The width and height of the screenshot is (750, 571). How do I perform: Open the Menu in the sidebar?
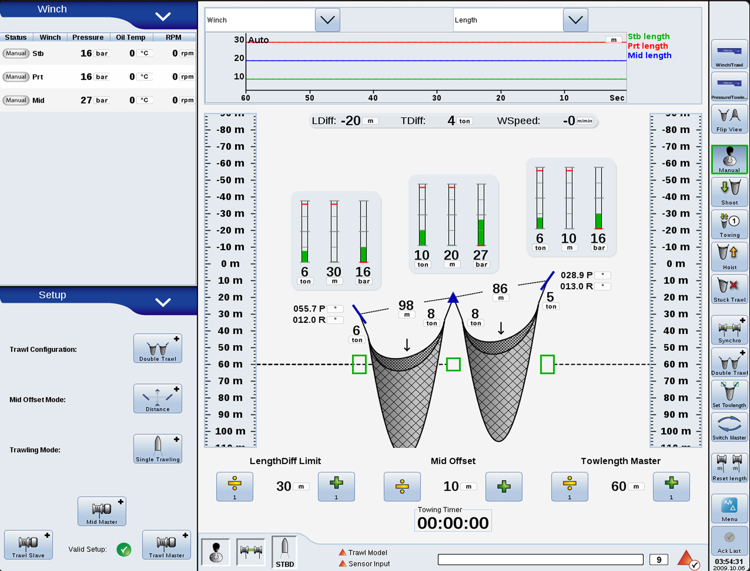pos(729,509)
